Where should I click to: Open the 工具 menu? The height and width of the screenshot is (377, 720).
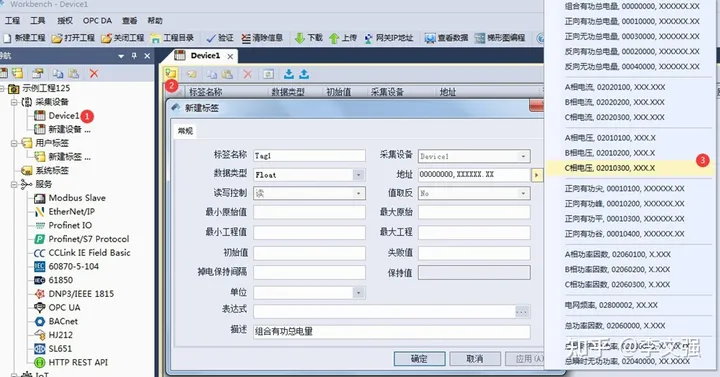click(38, 21)
